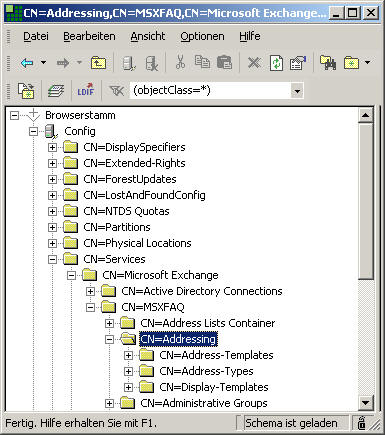Click the up one level folder icon
This screenshot has height=435, width=385.
point(98,63)
